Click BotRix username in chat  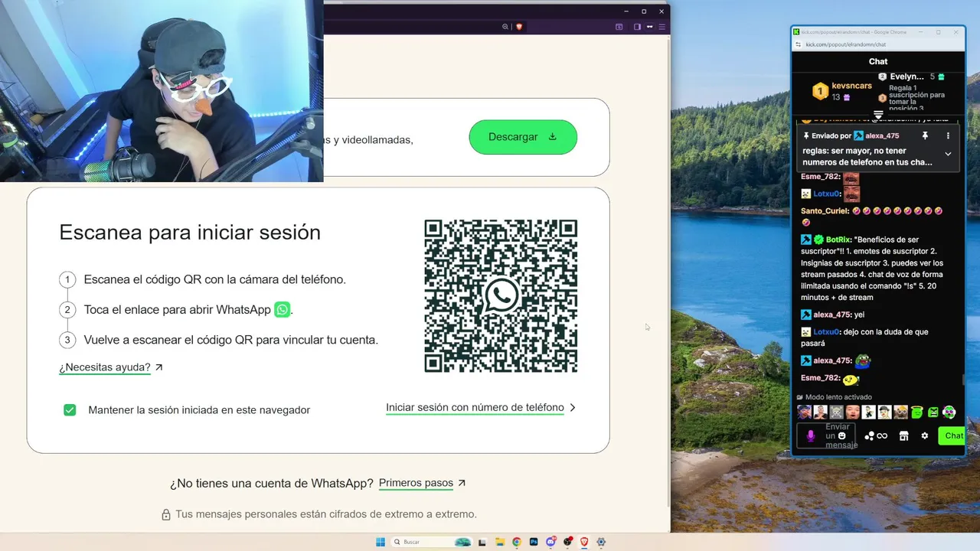pos(838,240)
